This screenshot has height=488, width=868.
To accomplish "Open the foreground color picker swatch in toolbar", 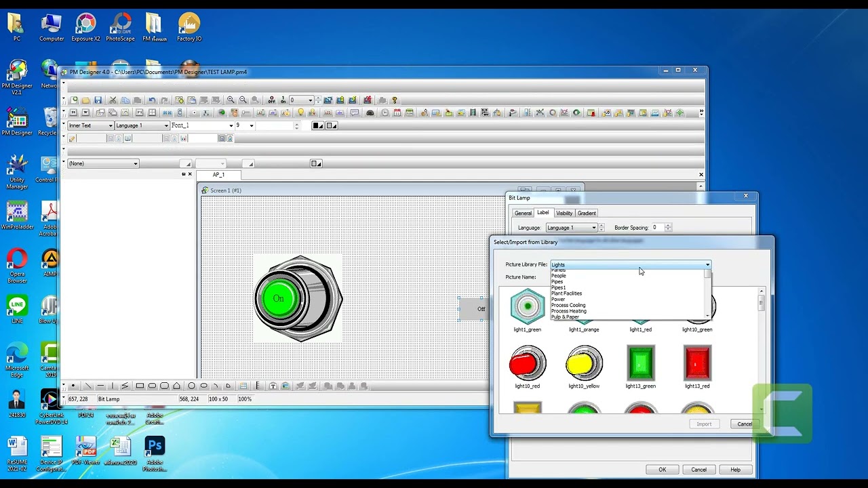I will tap(317, 125).
